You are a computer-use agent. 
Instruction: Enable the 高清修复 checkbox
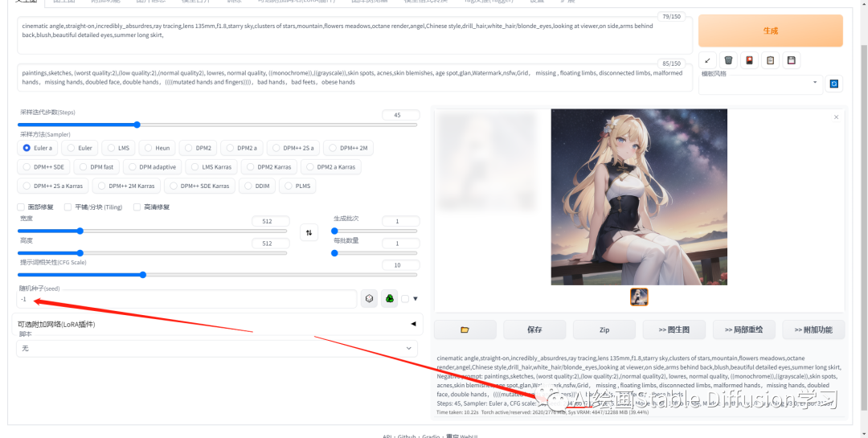(x=137, y=207)
